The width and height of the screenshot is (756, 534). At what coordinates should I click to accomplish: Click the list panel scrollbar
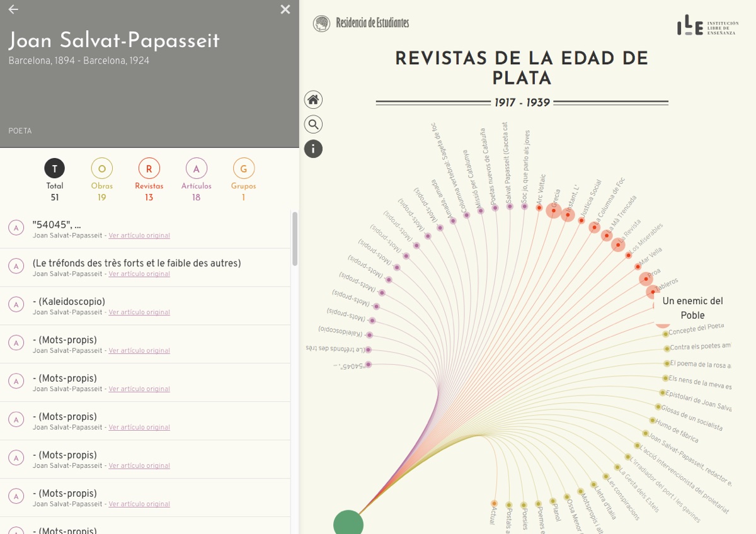point(295,239)
